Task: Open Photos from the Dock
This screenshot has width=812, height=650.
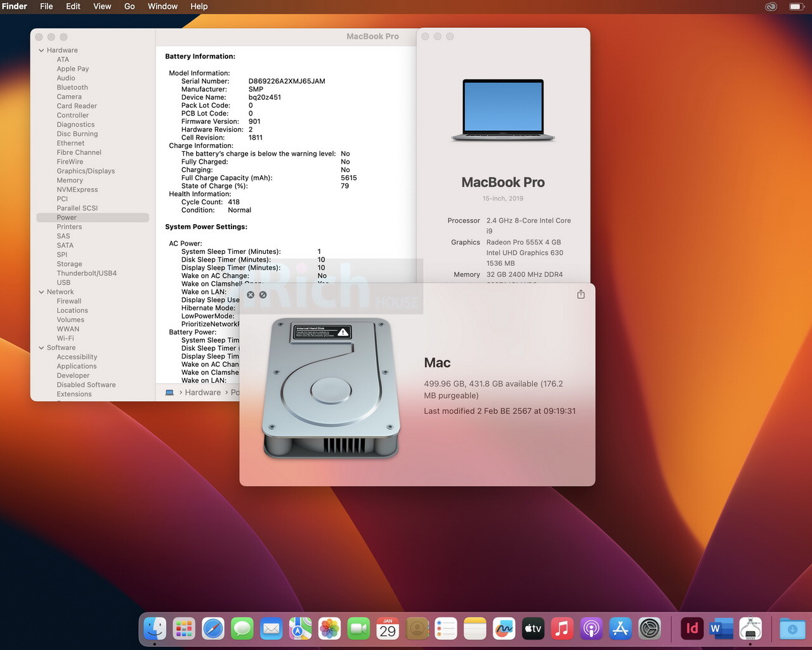Action: 329,628
